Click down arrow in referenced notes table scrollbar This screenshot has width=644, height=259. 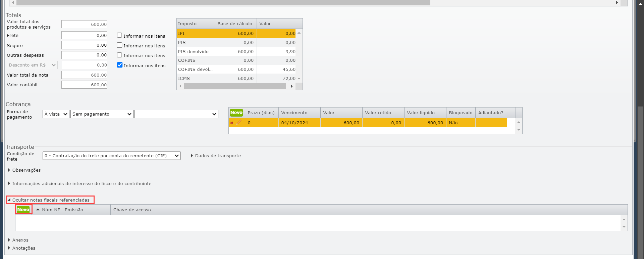(624, 227)
